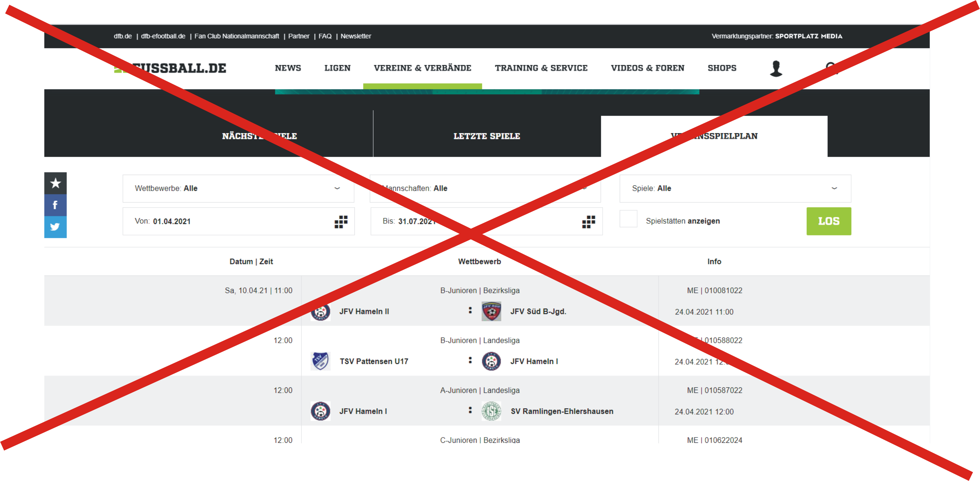Click SV Ramlingen-Ehlershausen club crest
Image resolution: width=980 pixels, height=481 pixels.
[491, 411]
